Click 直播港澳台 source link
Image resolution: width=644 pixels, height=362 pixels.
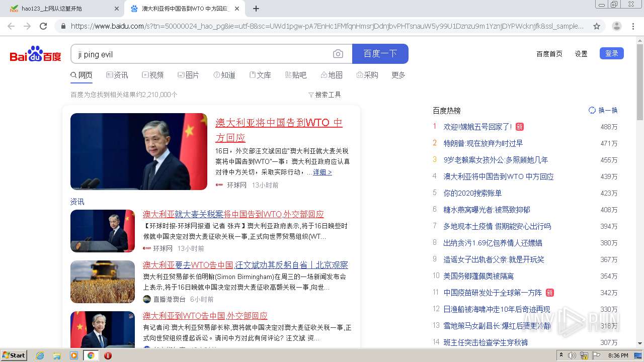[169, 299]
